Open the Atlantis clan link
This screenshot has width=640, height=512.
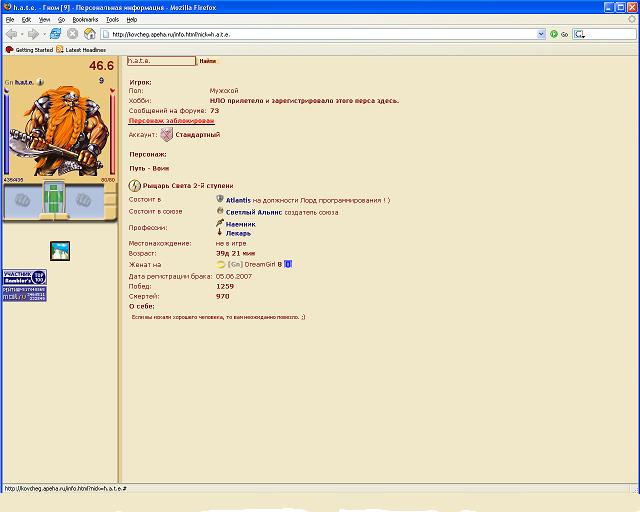[238, 200]
